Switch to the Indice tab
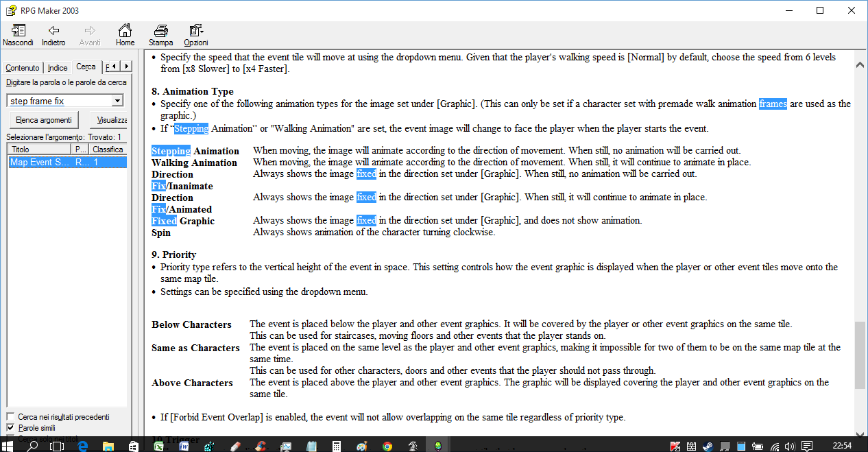Screen dimensions: 868x452 click(58, 68)
